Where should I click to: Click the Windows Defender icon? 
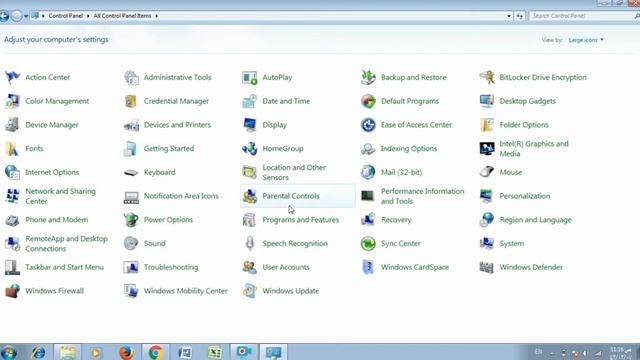[x=487, y=267]
